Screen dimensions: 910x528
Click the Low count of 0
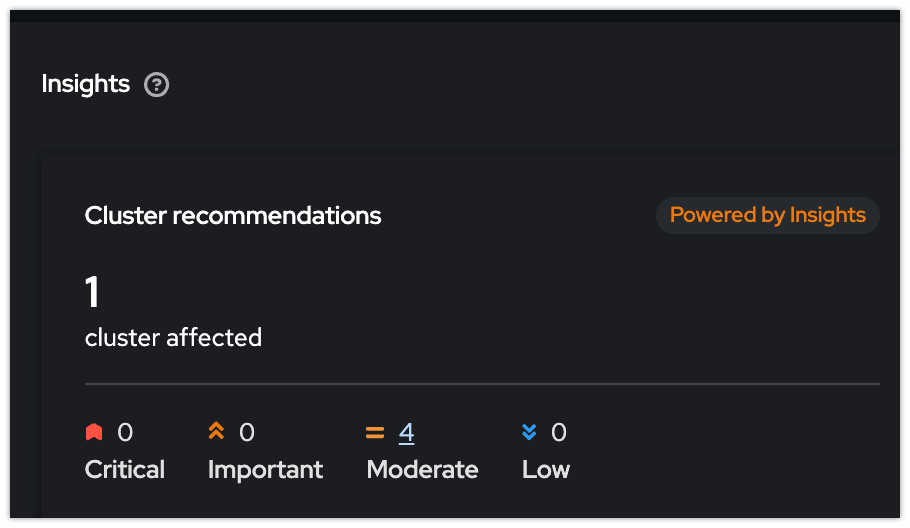point(559,432)
